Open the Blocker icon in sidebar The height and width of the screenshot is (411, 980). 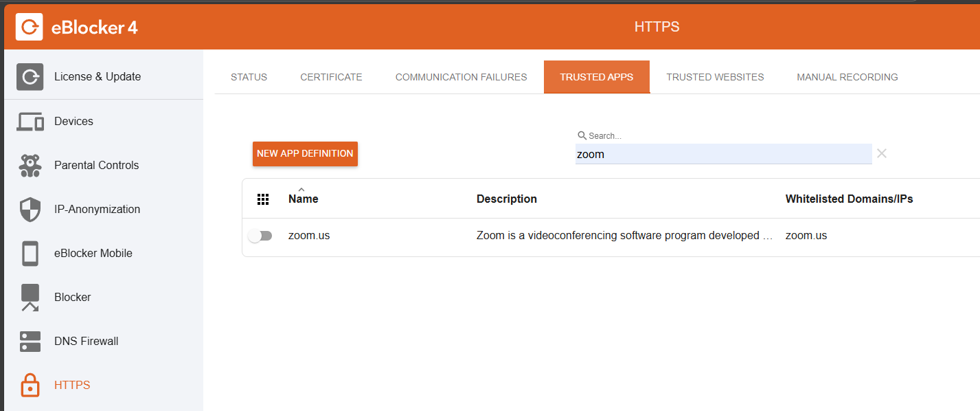(x=30, y=298)
